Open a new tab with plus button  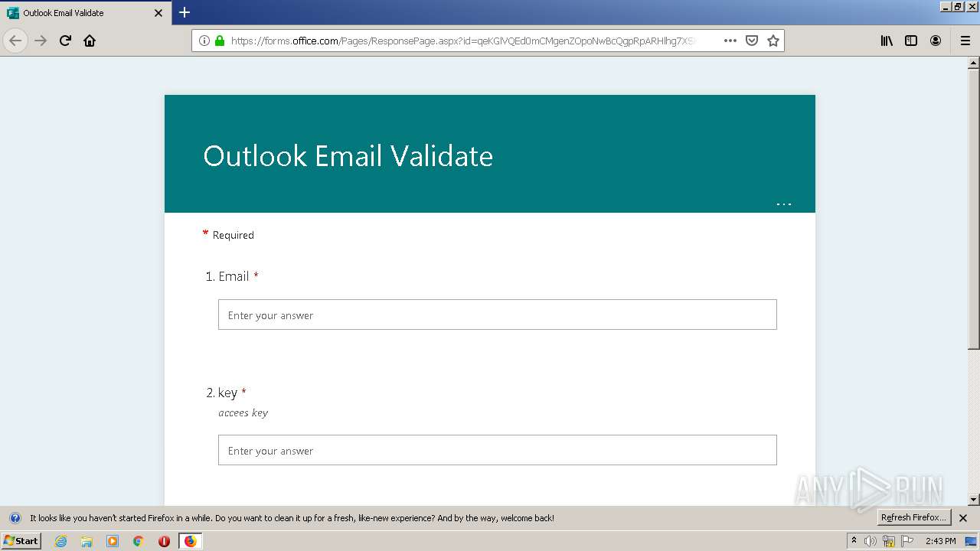pos(185,12)
